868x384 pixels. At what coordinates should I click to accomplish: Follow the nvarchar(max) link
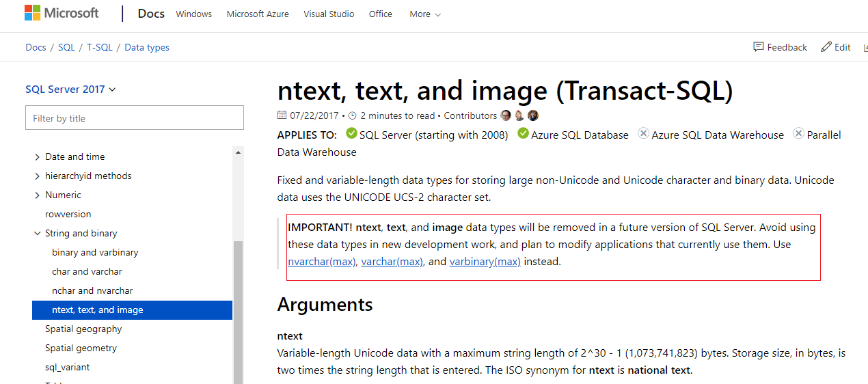coord(322,262)
